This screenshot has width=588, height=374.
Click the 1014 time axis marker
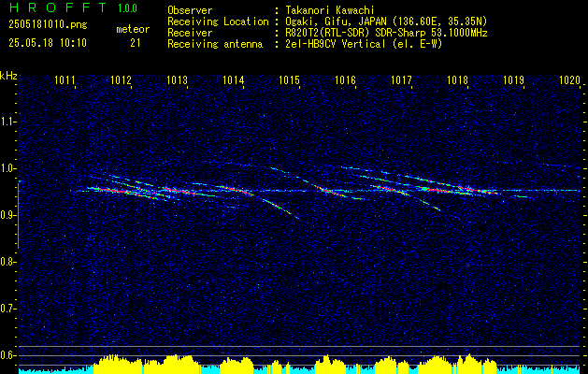[234, 79]
